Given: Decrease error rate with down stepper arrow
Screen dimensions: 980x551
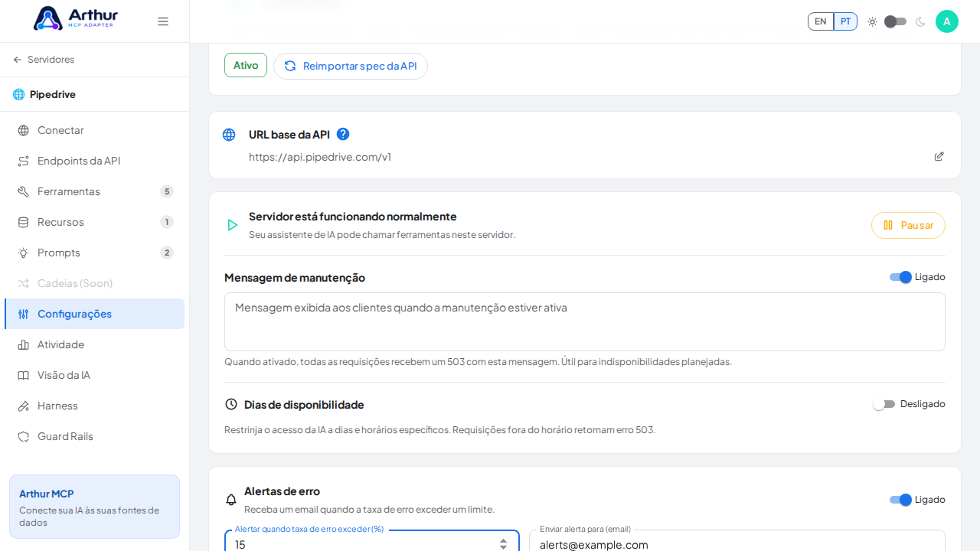Looking at the screenshot, I should tap(503, 548).
